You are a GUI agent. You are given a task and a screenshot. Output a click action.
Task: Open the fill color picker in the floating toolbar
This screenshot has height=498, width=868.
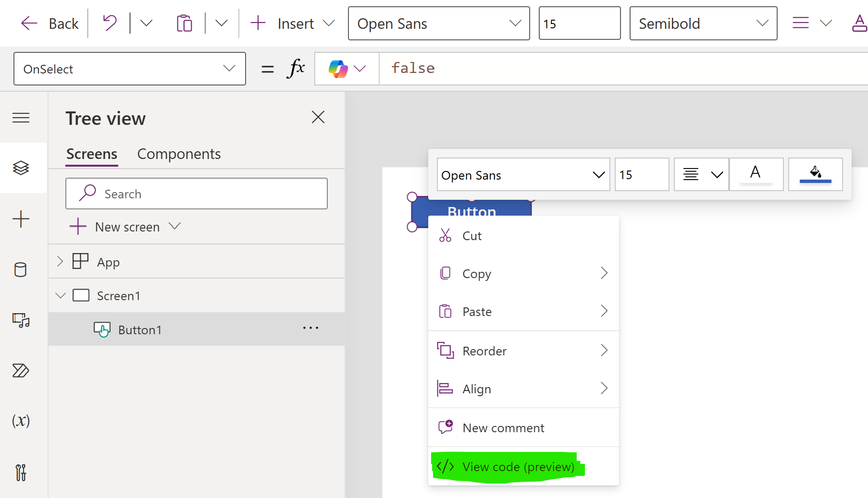815,174
